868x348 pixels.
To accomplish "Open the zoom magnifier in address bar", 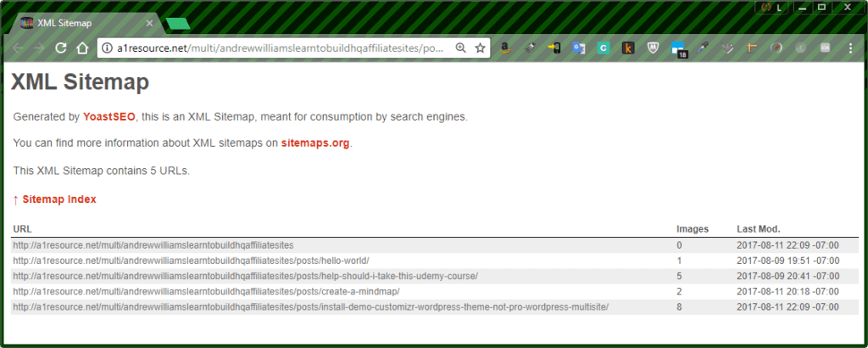I will point(460,48).
